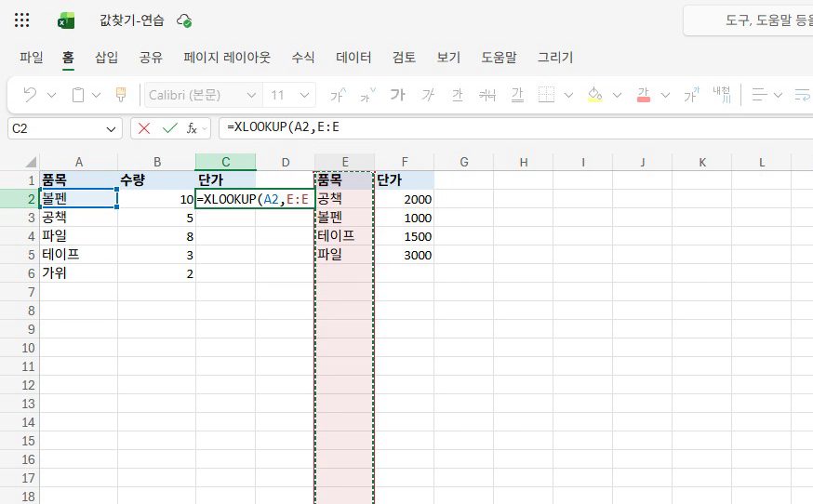Click the Borders icon
Screen dimensions: 813x504
546,95
